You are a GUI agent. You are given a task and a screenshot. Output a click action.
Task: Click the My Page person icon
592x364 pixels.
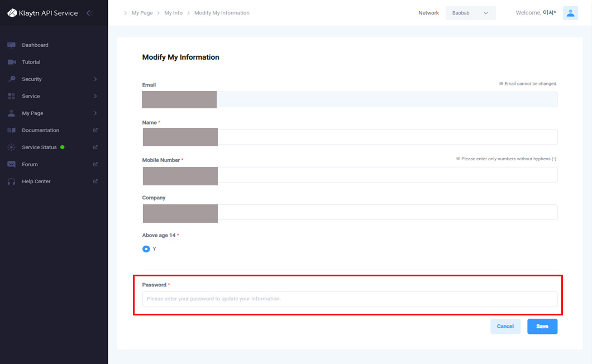click(x=11, y=113)
